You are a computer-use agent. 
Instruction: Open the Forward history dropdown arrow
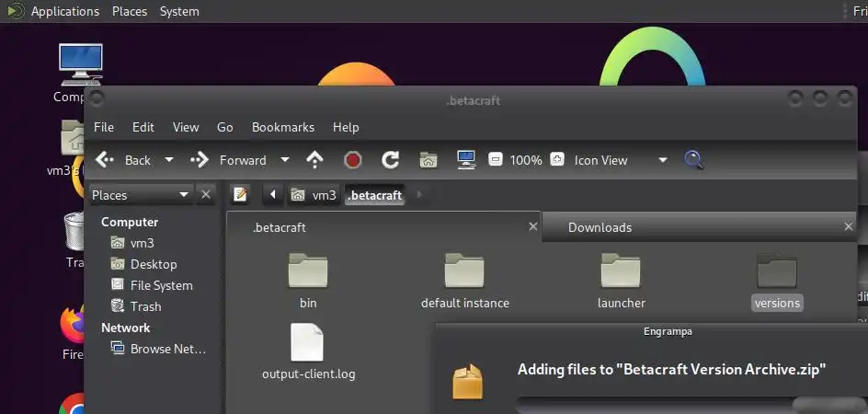(x=285, y=160)
